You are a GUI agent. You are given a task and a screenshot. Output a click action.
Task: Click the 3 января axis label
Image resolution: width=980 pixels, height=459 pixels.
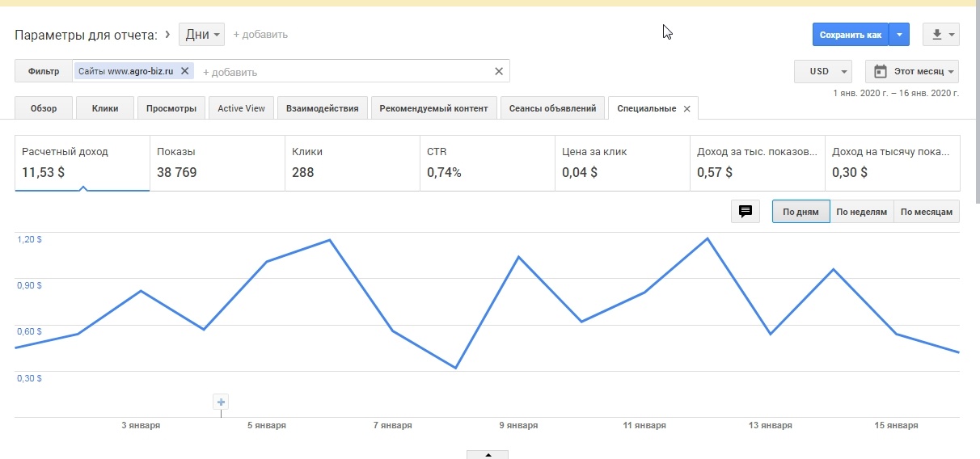tap(141, 425)
